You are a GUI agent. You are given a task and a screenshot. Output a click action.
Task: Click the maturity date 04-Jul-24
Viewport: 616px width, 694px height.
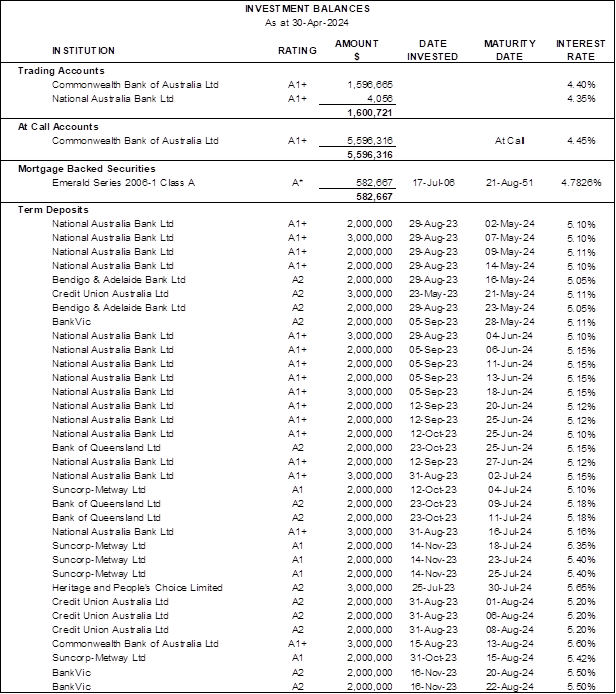pyautogui.click(x=509, y=490)
